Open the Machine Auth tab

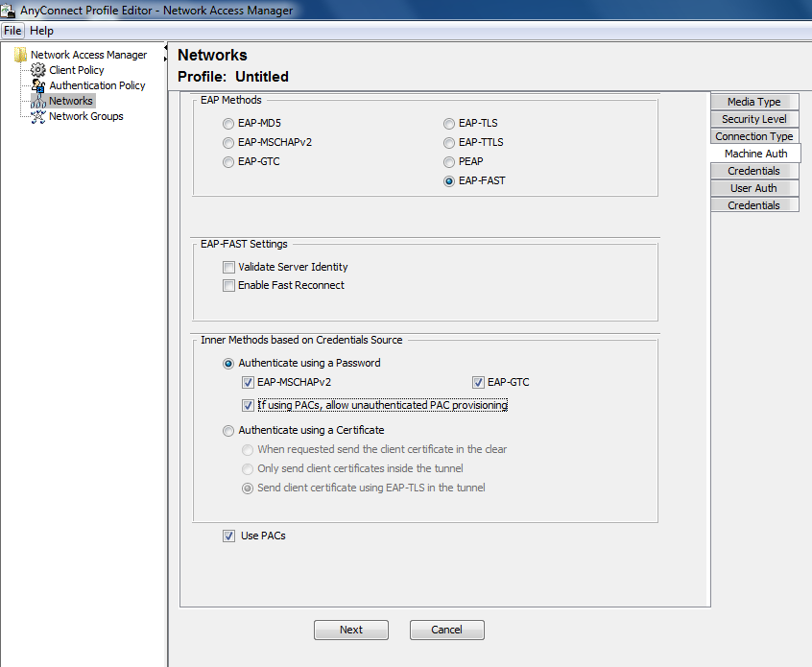[755, 154]
